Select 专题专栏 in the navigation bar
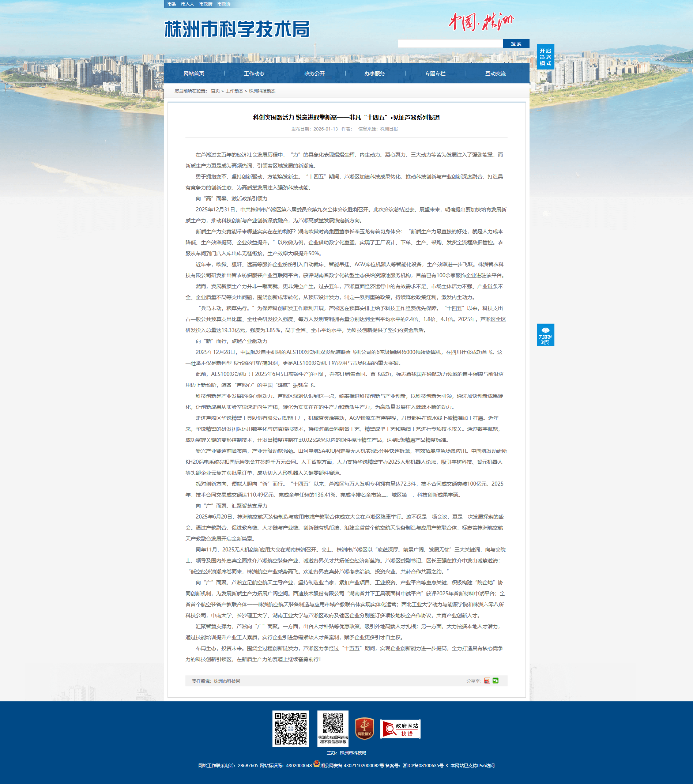The width and height of the screenshot is (693, 784). pos(435,73)
